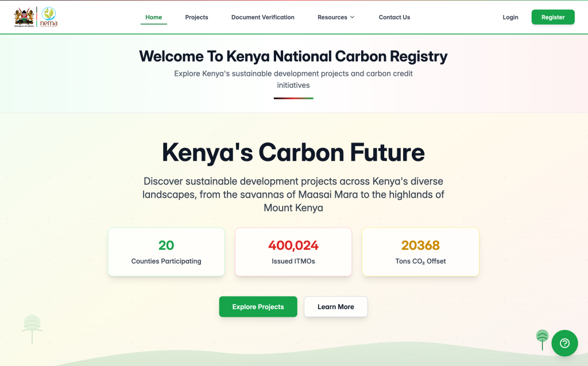The width and height of the screenshot is (588, 366).
Task: Click the Login link
Action: (510, 17)
